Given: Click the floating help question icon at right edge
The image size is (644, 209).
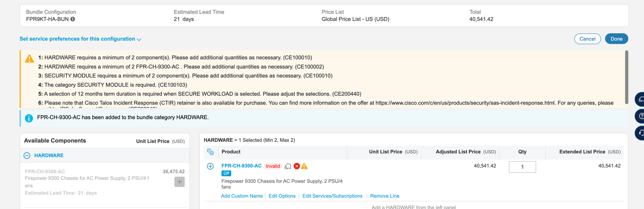Looking at the screenshot, I should tap(640, 116).
